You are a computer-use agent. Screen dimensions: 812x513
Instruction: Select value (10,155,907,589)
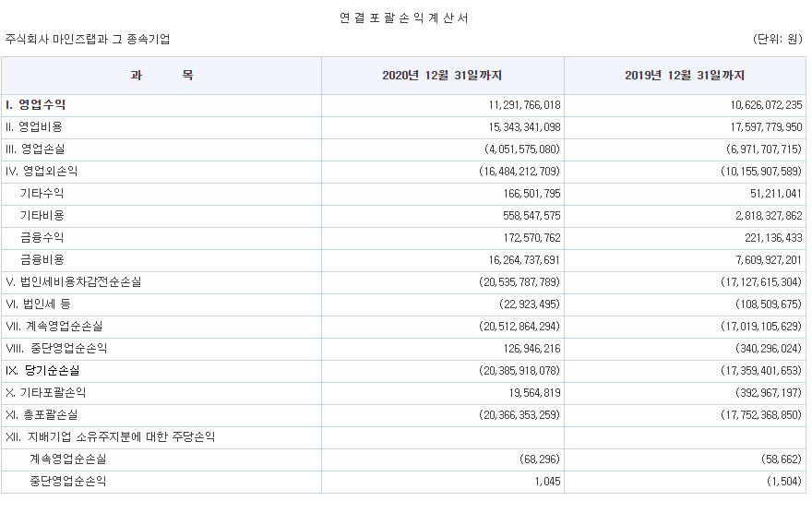point(762,172)
